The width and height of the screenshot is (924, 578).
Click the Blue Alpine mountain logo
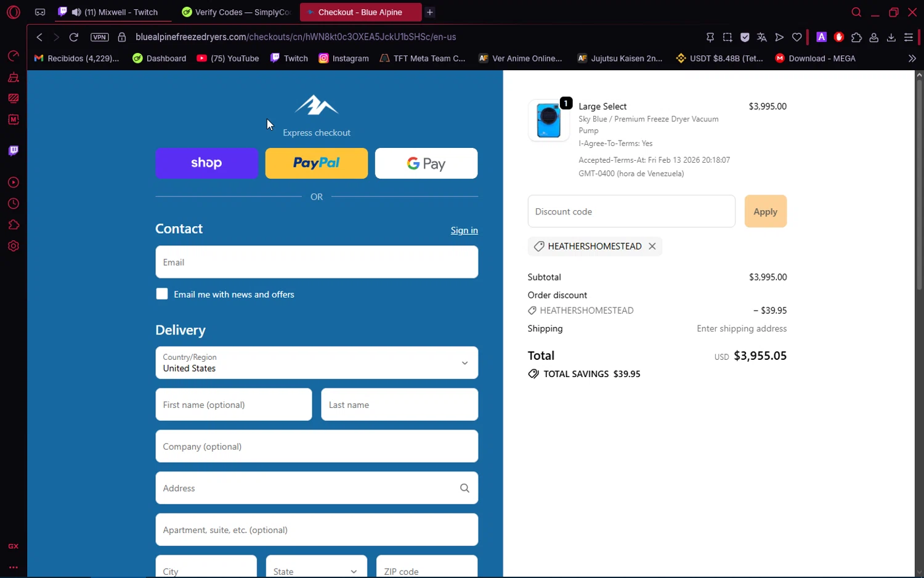[317, 105]
